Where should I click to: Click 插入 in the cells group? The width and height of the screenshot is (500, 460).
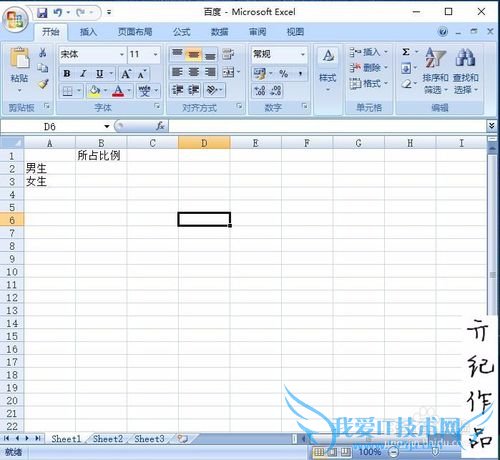click(x=368, y=52)
